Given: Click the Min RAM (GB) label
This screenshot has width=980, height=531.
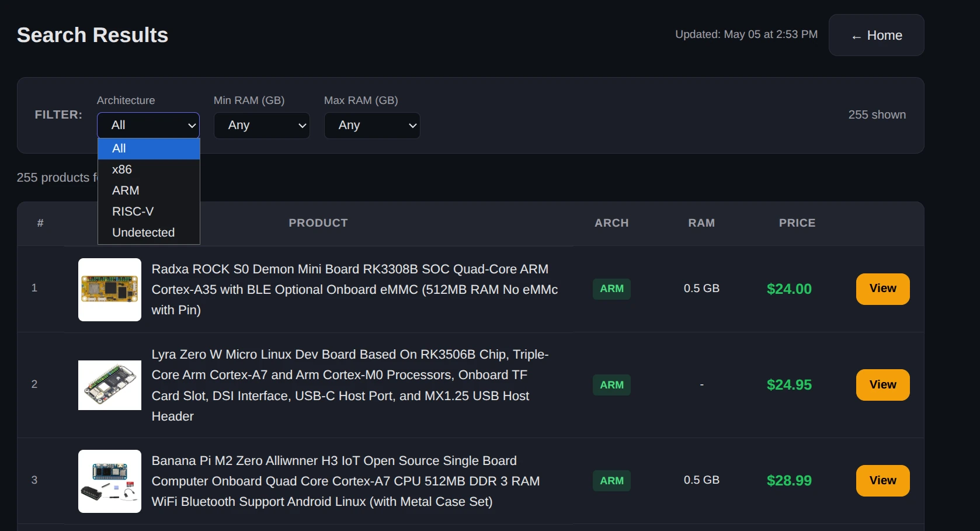Looking at the screenshot, I should point(249,100).
